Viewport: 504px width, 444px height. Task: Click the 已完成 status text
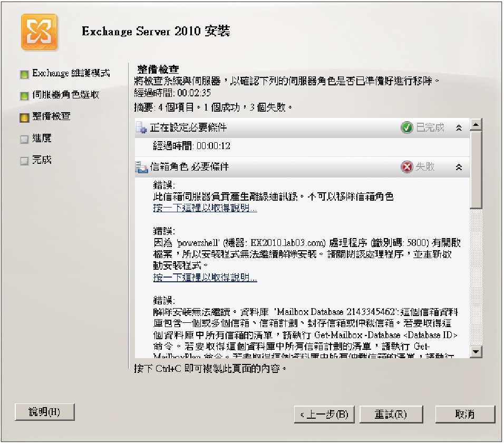point(430,127)
